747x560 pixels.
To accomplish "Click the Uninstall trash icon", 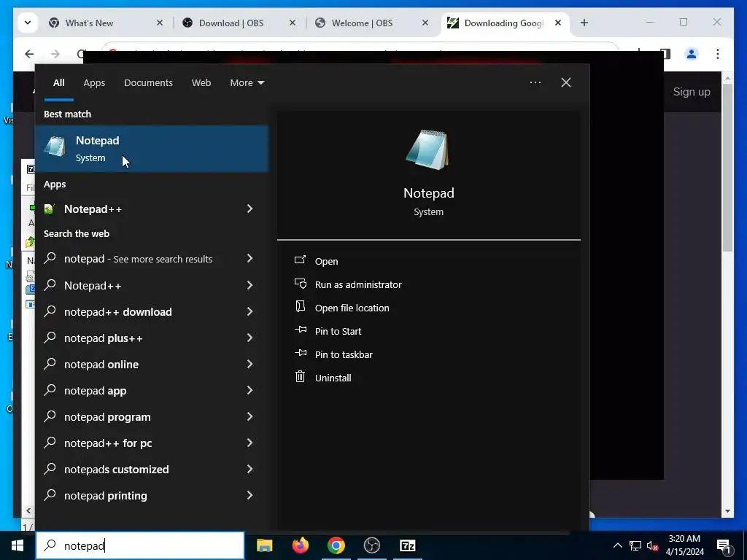I will (x=300, y=377).
